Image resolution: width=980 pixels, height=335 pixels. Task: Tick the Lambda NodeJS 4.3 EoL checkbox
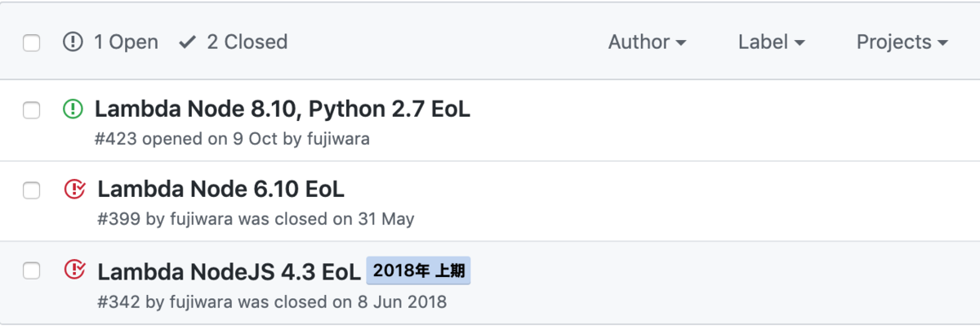pos(31,271)
